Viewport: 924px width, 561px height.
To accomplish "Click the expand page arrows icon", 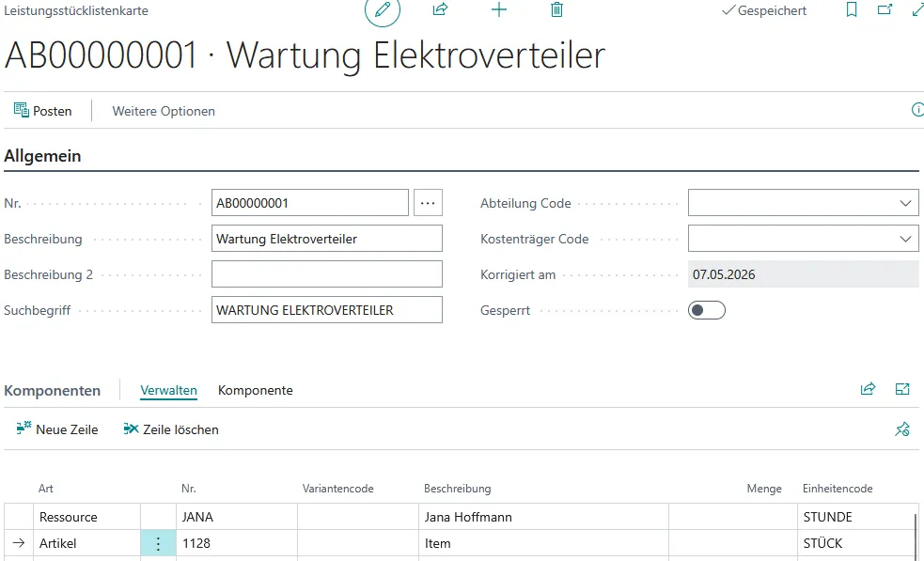I will pyautogui.click(x=918, y=9).
